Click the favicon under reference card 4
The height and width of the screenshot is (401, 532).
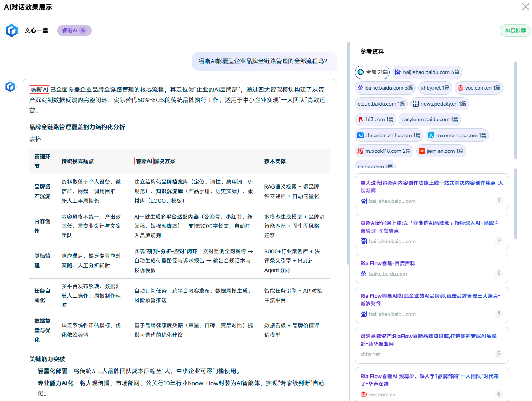[364, 314]
